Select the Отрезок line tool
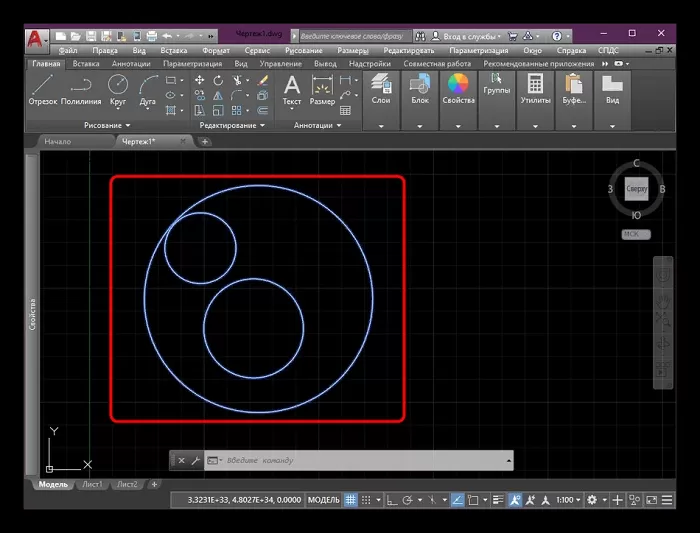700x533 pixels. point(43,90)
